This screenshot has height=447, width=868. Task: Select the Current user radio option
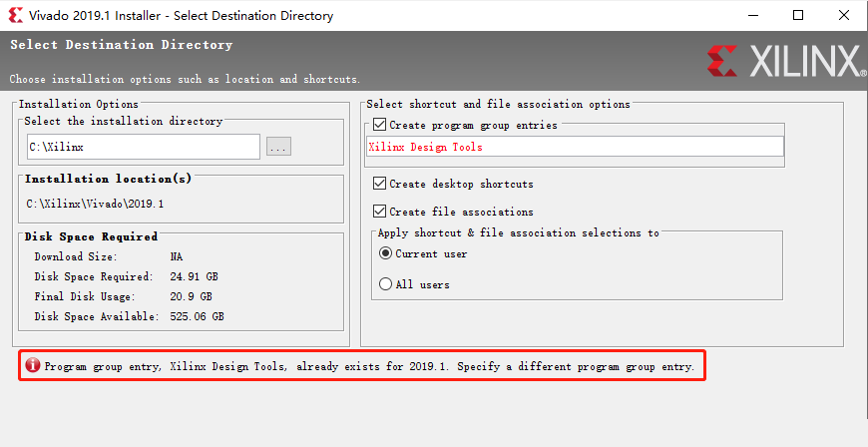pos(386,253)
